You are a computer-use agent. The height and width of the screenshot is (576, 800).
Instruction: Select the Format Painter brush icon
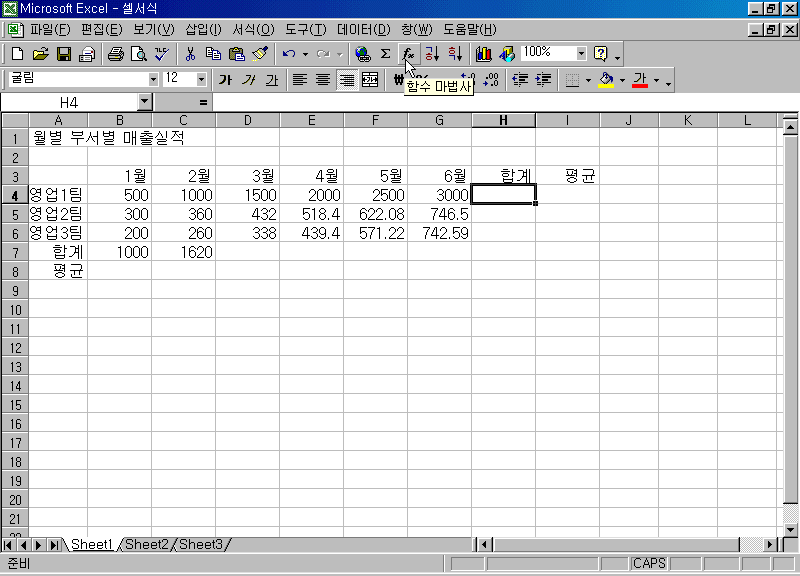(x=260, y=54)
